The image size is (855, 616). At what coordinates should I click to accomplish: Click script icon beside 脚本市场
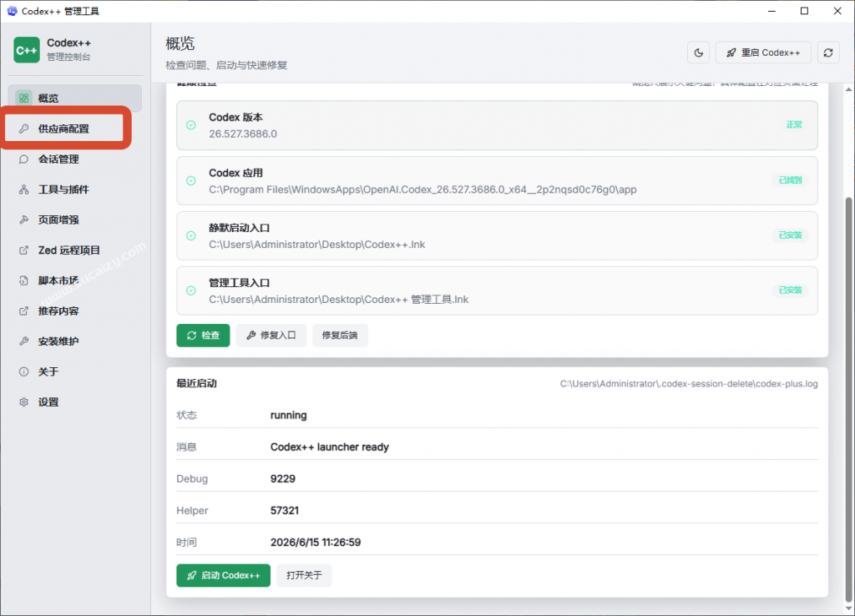(x=23, y=280)
